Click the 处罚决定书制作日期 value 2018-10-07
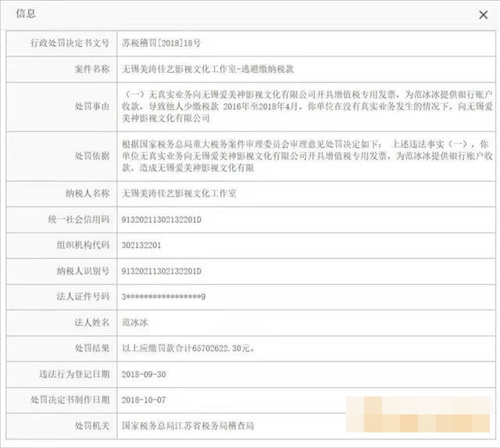Image resolution: width=500 pixels, height=448 pixels. [x=143, y=400]
